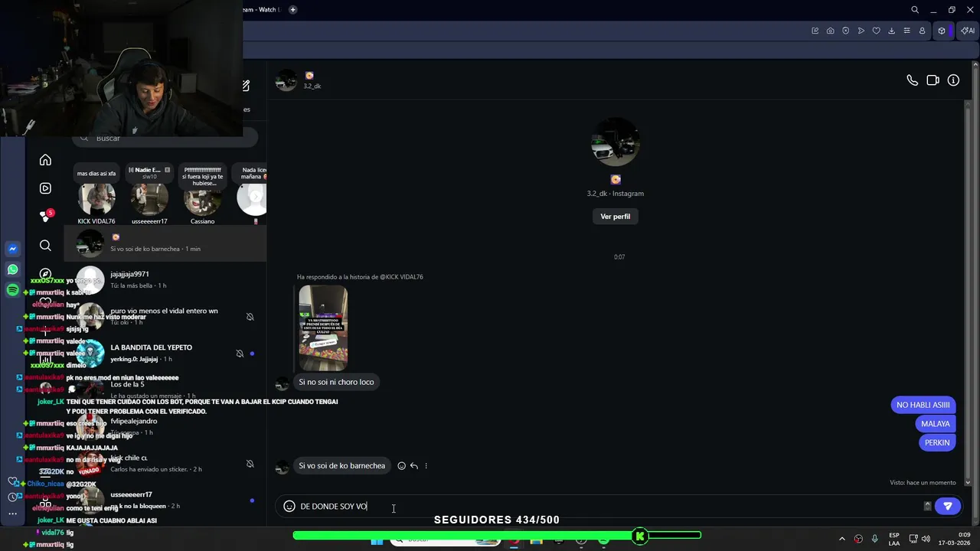Screen dimensions: 980x551
Task: Open Reels from the Instagram sidebar
Action: tap(45, 188)
